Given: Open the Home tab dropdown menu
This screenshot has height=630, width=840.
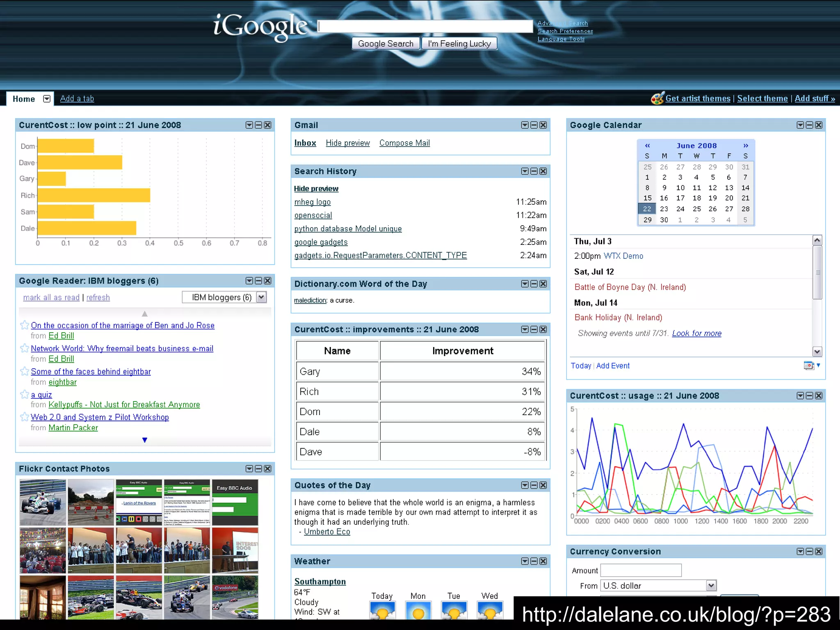Looking at the screenshot, I should click(47, 99).
